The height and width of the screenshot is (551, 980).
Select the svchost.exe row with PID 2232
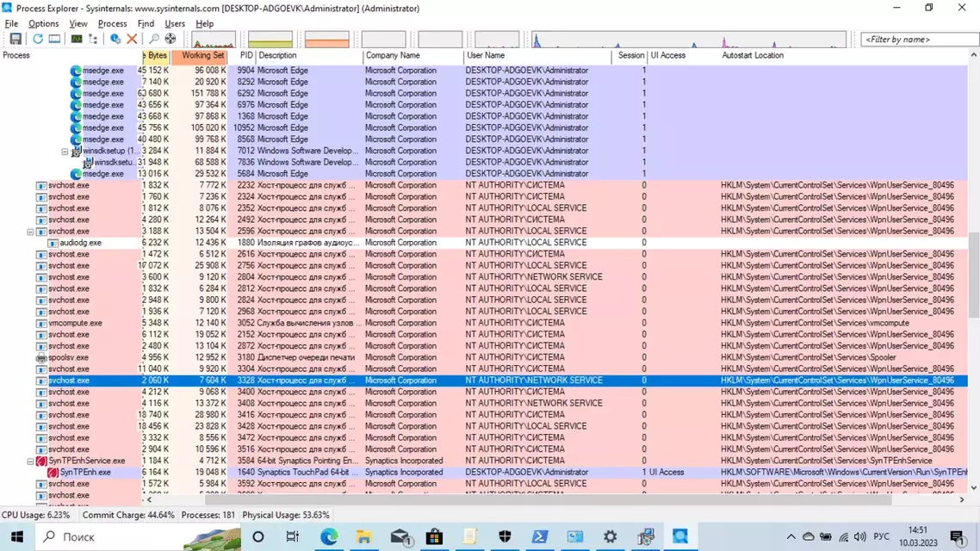tap(484, 186)
